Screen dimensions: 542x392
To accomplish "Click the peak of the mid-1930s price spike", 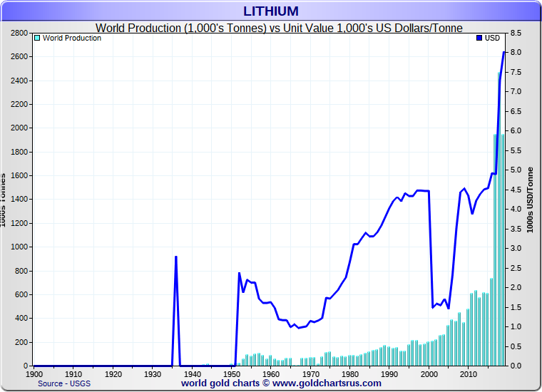I will click(175, 257).
